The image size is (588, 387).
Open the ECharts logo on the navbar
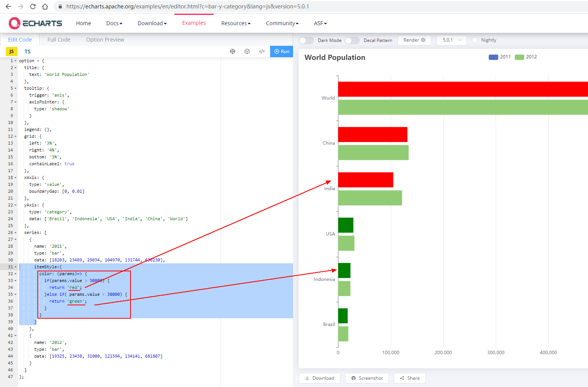35,23
